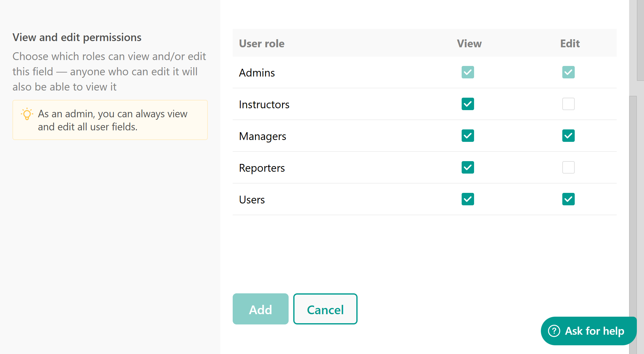This screenshot has width=644, height=354.
Task: Enable Edit permission for Instructors
Action: [568, 104]
